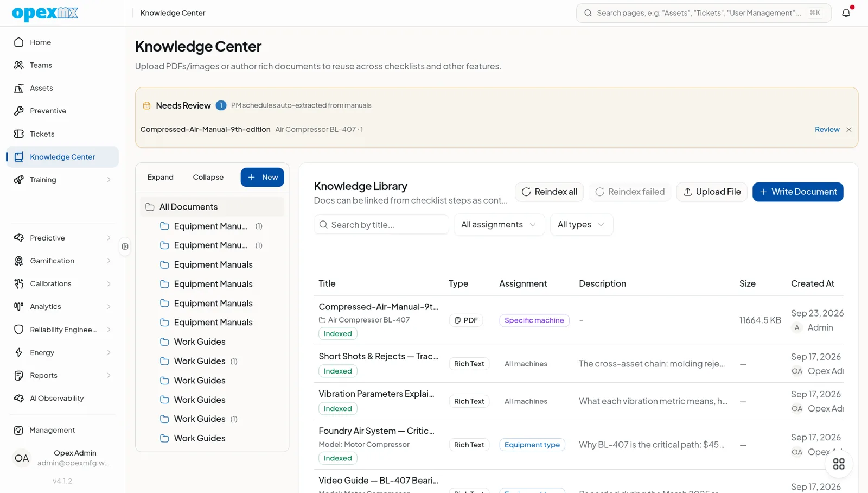Click the Home sidebar icon

point(19,42)
